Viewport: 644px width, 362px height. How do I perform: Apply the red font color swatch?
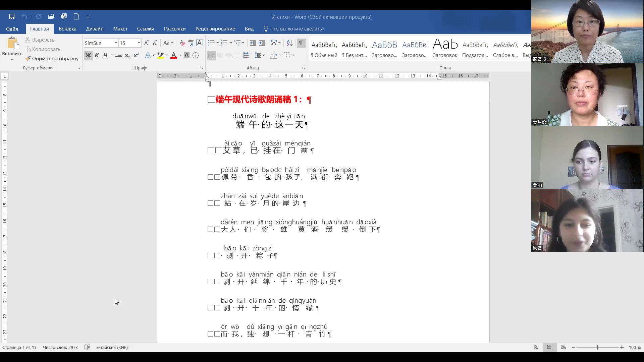click(x=173, y=56)
